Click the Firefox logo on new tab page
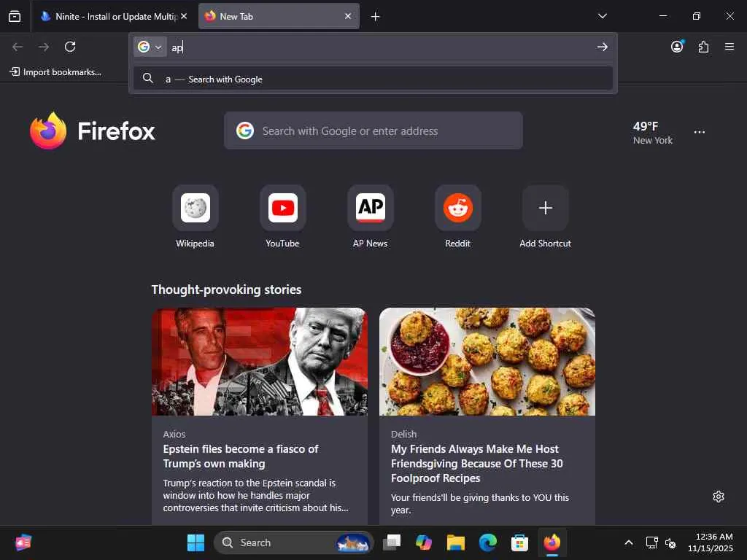Viewport: 747px width, 560px height. 92,131
